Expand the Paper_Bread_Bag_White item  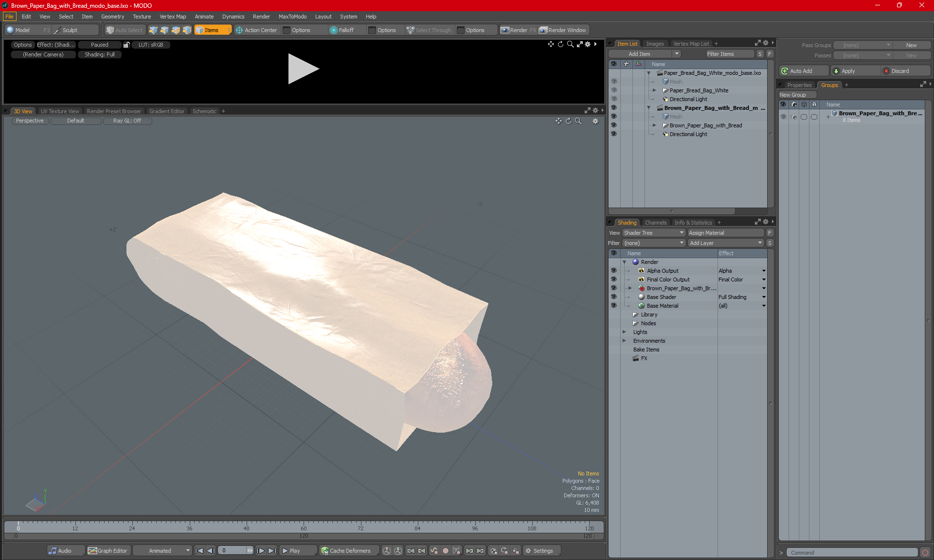654,90
